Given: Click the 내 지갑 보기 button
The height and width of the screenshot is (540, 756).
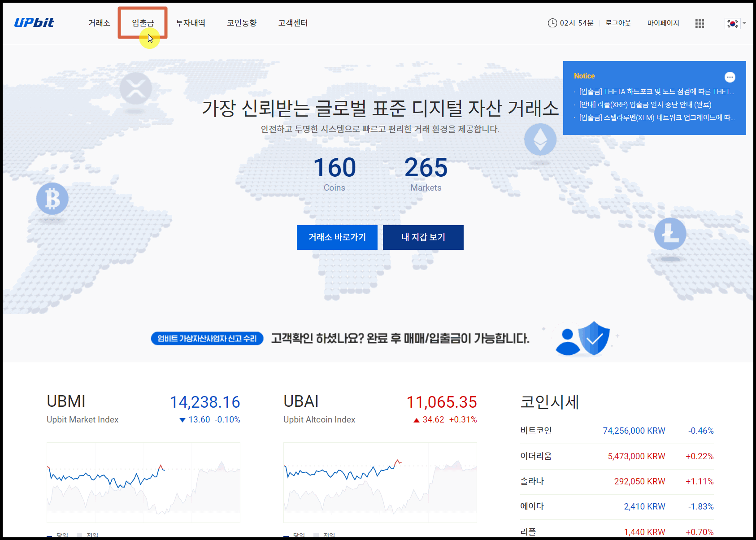Looking at the screenshot, I should point(423,237).
